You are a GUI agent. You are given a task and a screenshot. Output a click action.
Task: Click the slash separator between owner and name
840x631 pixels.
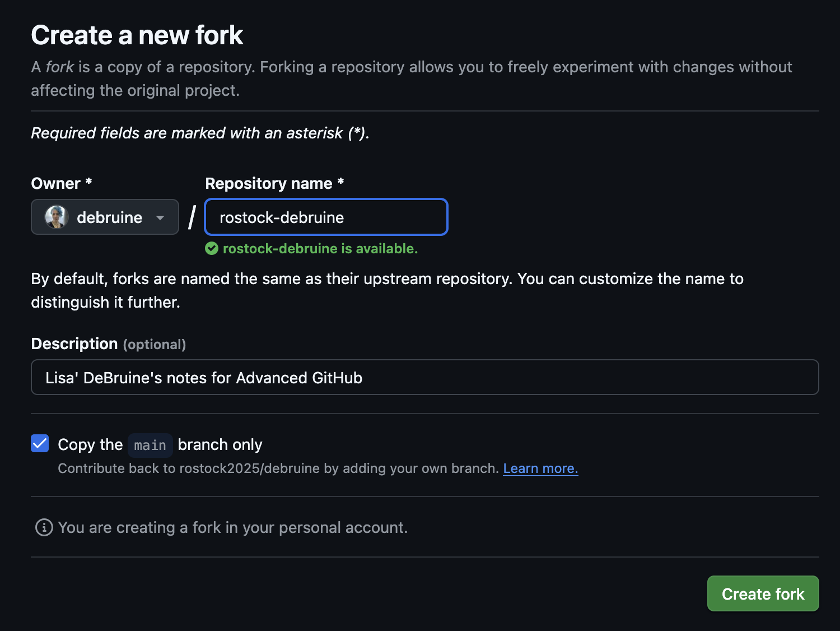pos(192,217)
